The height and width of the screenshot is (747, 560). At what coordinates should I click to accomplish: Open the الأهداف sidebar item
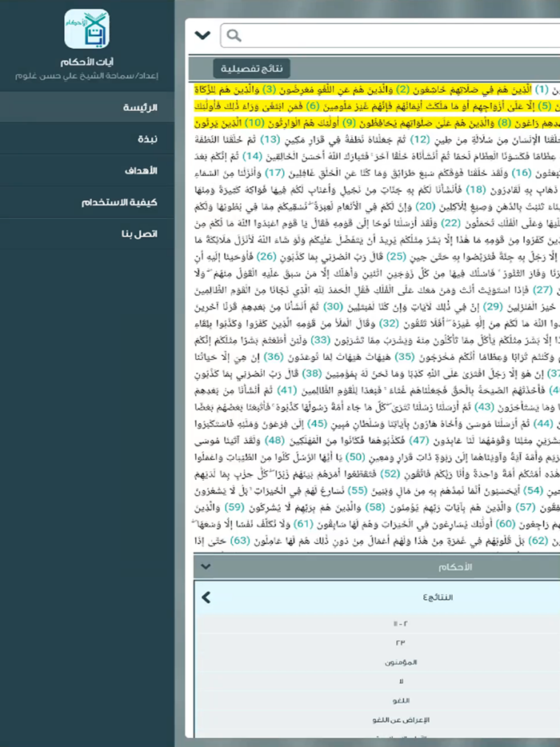pyautogui.click(x=87, y=170)
